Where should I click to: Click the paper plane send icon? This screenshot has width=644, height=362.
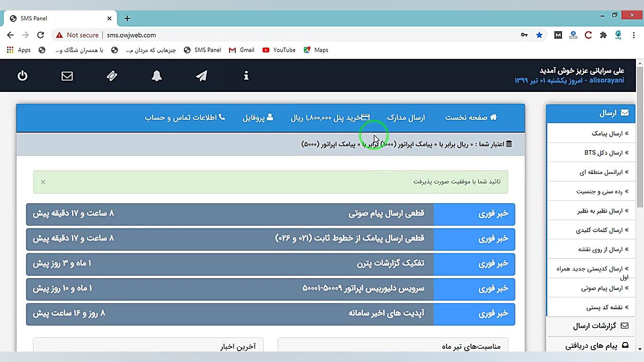[201, 76]
